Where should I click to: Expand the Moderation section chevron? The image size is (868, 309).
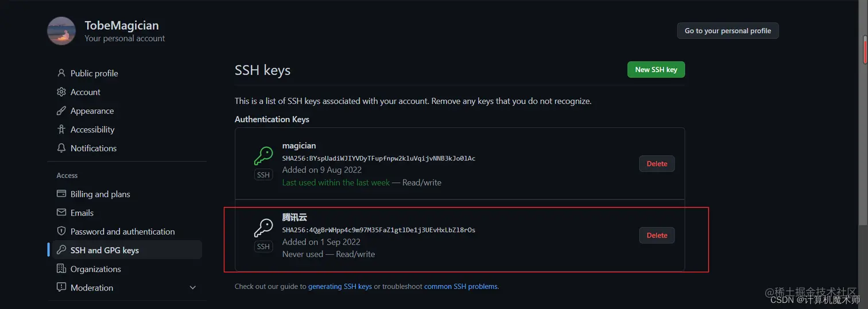tap(193, 288)
